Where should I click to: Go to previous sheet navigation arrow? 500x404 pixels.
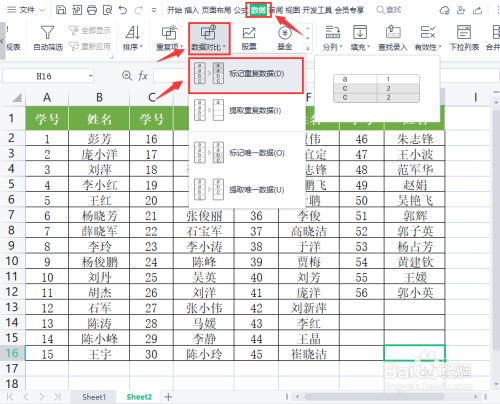coord(26,397)
